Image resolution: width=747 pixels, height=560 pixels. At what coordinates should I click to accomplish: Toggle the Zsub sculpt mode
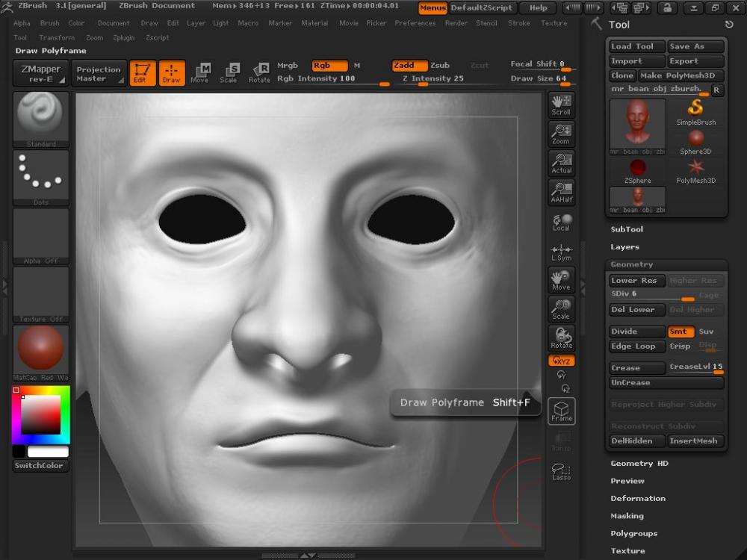pyautogui.click(x=440, y=66)
